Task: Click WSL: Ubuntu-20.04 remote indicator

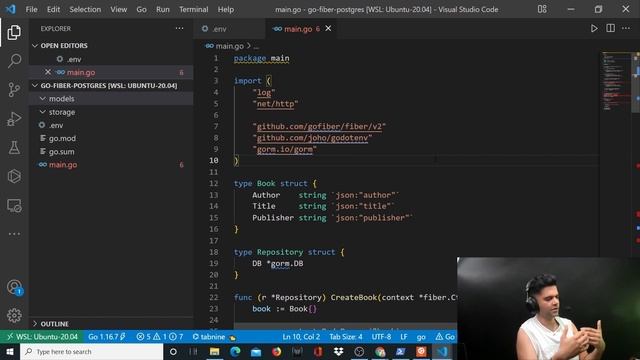Action: (x=42, y=337)
